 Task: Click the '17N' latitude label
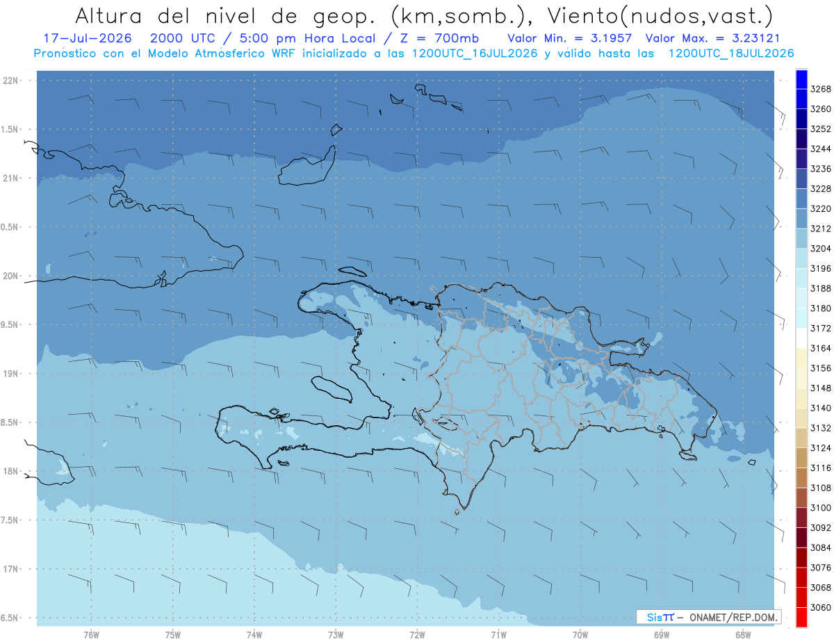11,569
